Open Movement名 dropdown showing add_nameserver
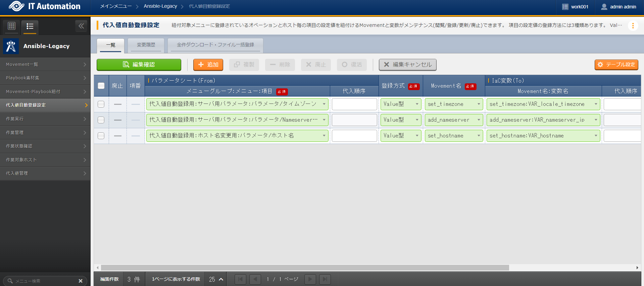The width and height of the screenshot is (644, 286). [x=454, y=120]
